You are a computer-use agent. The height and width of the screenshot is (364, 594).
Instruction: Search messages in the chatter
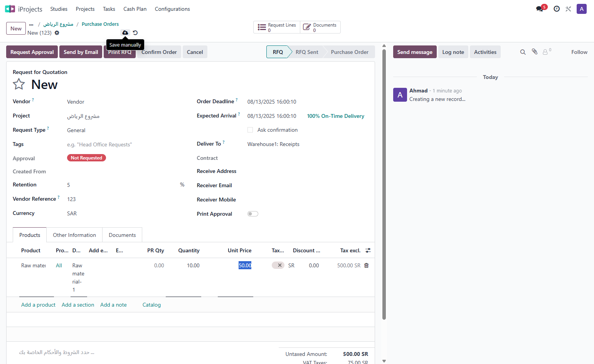tap(523, 52)
